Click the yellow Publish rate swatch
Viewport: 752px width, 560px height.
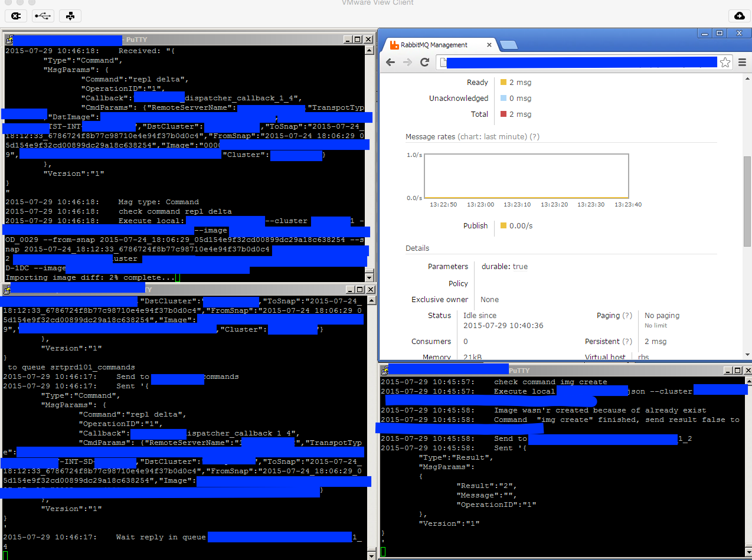[503, 226]
